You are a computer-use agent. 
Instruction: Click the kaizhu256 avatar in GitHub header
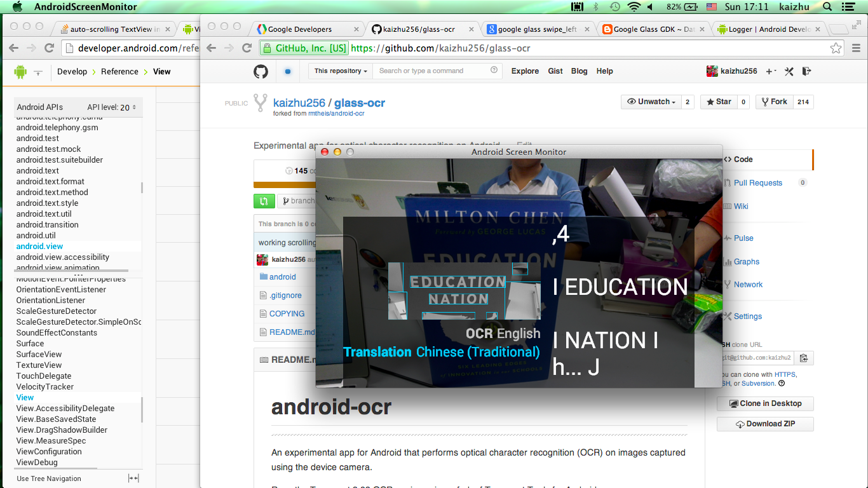(712, 71)
